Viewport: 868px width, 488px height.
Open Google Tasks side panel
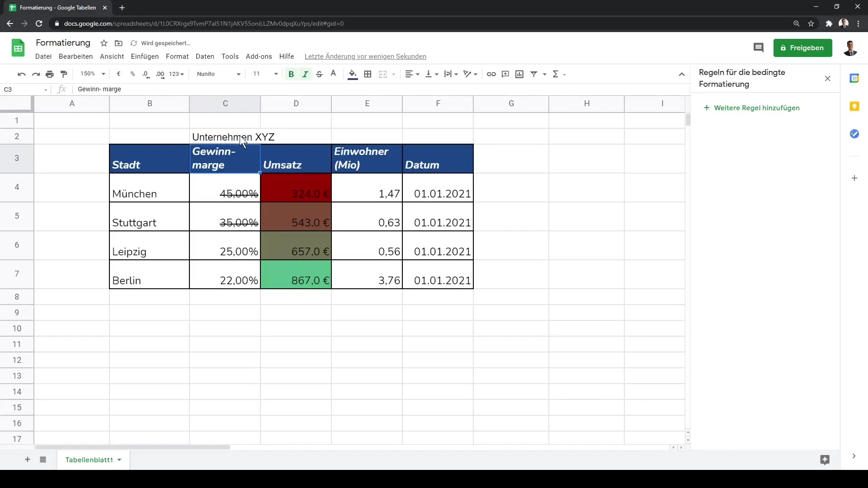tap(854, 134)
